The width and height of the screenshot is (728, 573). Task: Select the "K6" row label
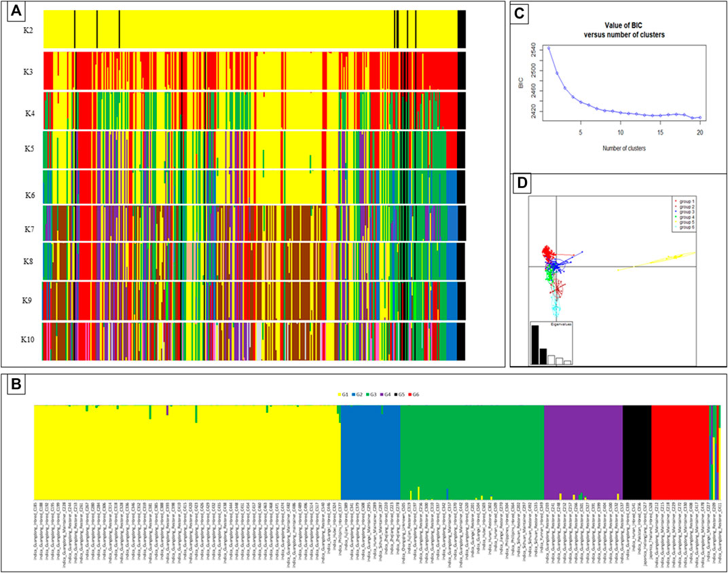pos(30,195)
